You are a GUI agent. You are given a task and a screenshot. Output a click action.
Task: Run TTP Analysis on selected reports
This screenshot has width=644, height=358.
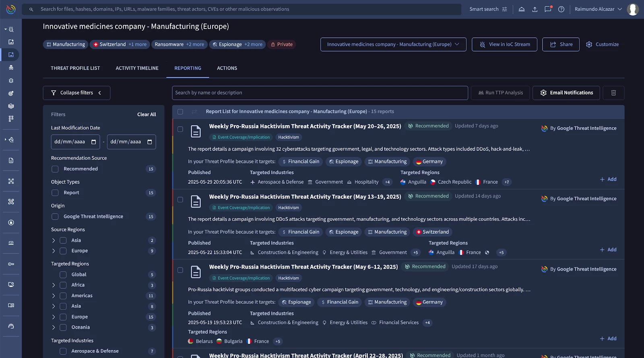tap(501, 93)
